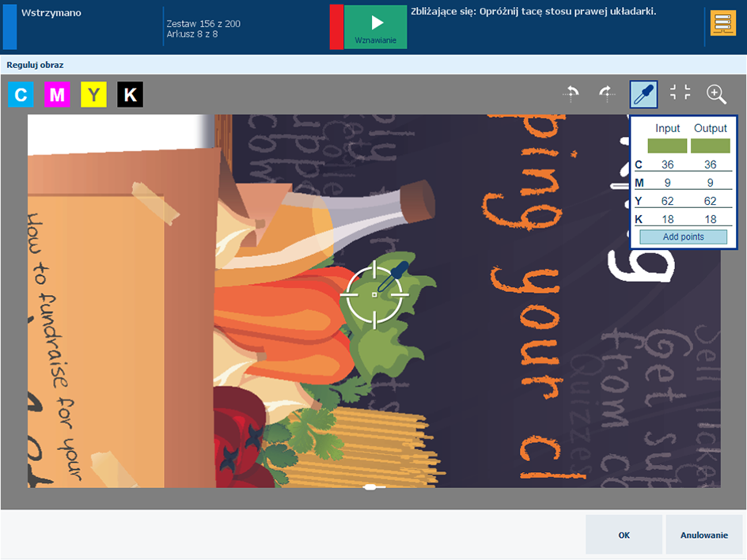The image size is (747, 560).
Task: Click the Output color swatch
Action: [x=710, y=146]
